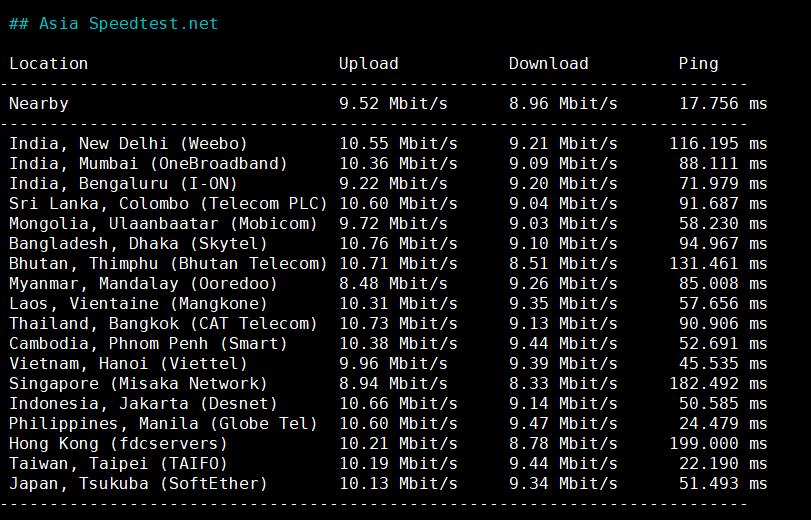Select the Nearby row label
The image size is (811, 520).
point(38,103)
